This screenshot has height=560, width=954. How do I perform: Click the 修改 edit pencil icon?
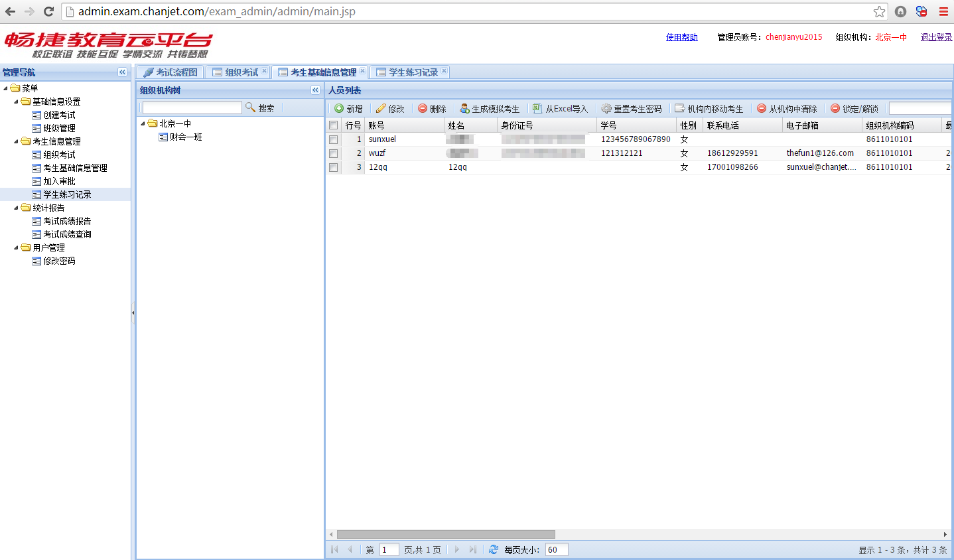point(381,109)
